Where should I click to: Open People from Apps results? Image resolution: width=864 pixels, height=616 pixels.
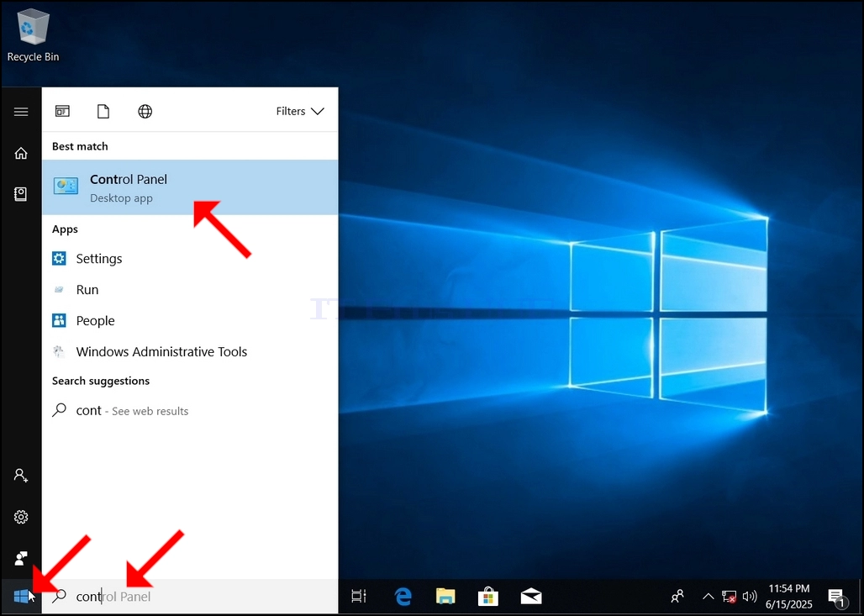click(190, 321)
